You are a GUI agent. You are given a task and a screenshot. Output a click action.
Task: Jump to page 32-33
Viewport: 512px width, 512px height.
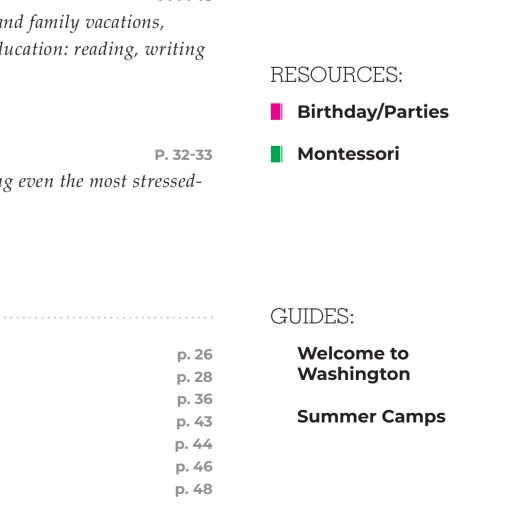[x=184, y=155]
